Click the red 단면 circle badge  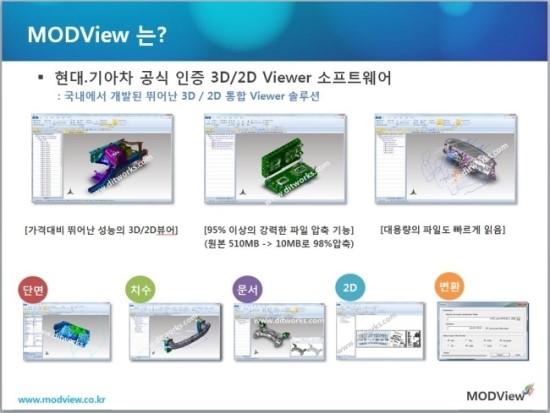tap(33, 290)
